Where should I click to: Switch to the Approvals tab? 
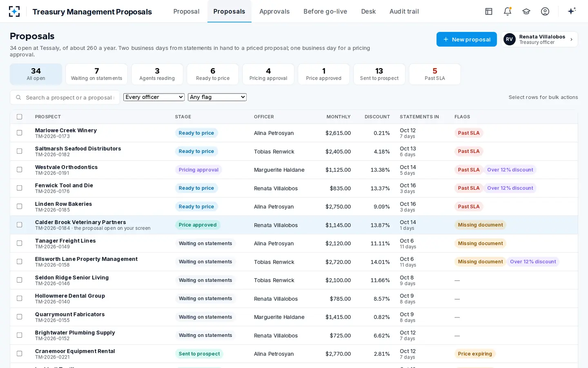point(274,11)
